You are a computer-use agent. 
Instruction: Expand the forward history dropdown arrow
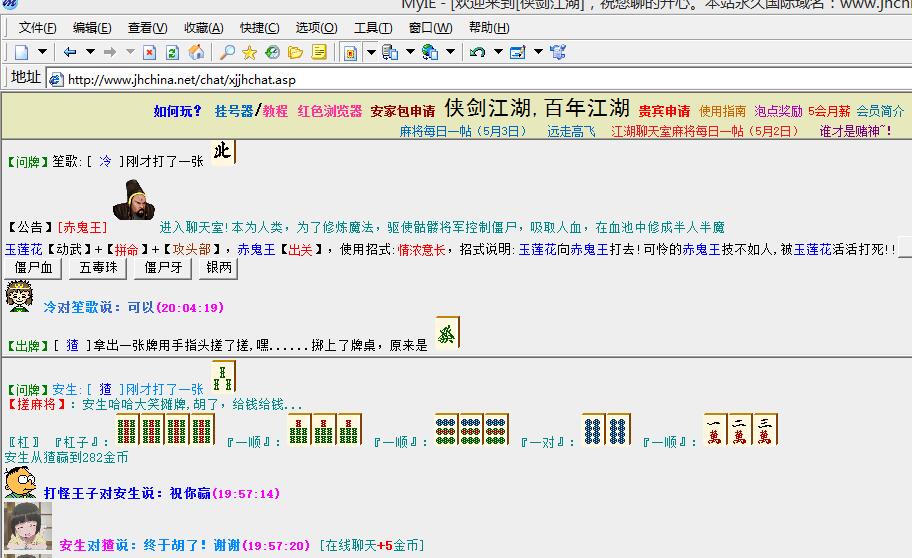pos(130,52)
